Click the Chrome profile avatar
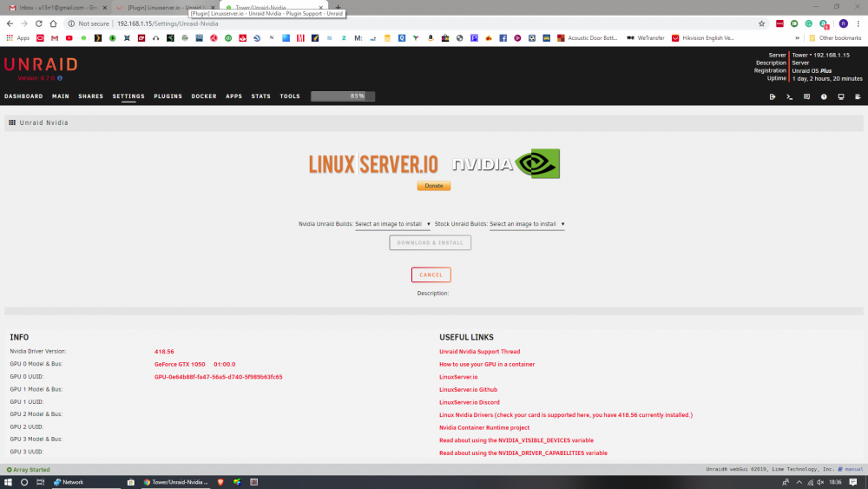 [x=843, y=23]
